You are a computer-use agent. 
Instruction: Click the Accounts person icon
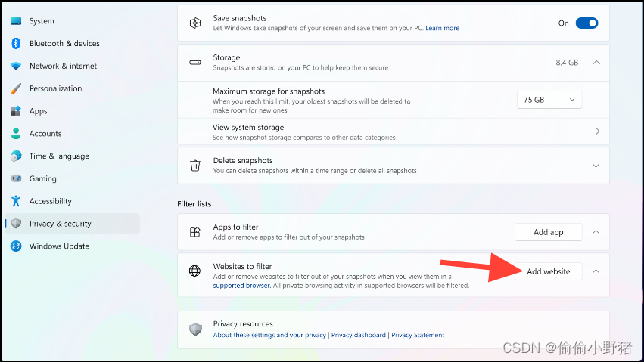[16, 133]
